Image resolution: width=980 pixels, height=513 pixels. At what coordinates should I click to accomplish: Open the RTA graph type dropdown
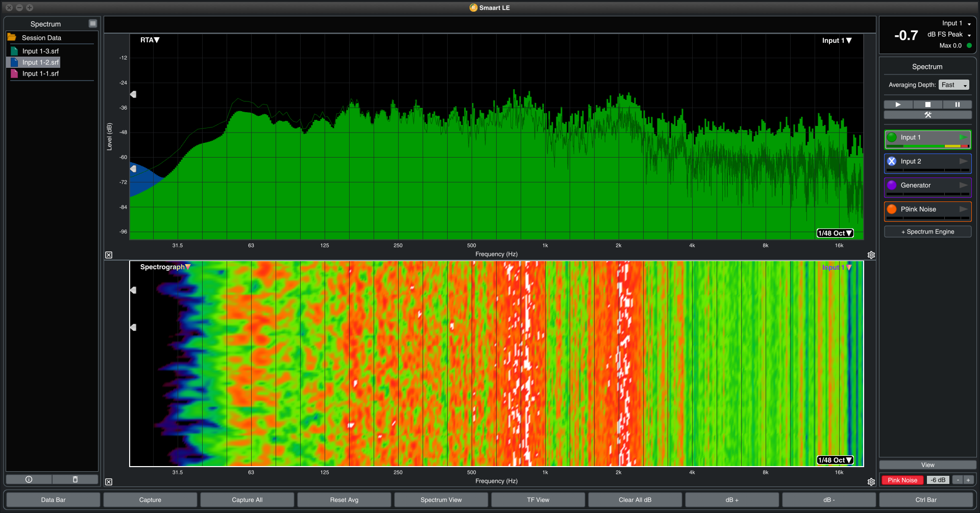pyautogui.click(x=150, y=40)
